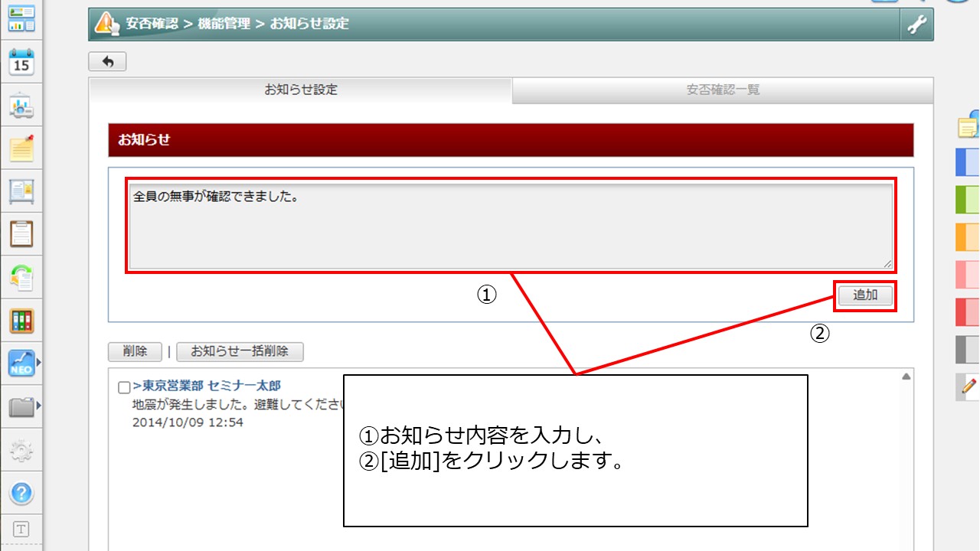Image resolution: width=980 pixels, height=551 pixels.
Task: Open the brown clipboard icon
Action: pyautogui.click(x=21, y=233)
